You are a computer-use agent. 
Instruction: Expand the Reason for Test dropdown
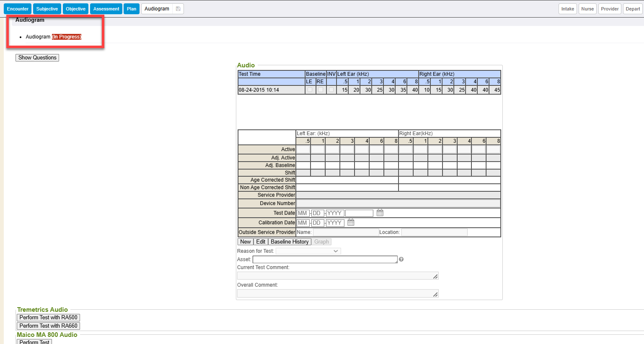point(308,251)
